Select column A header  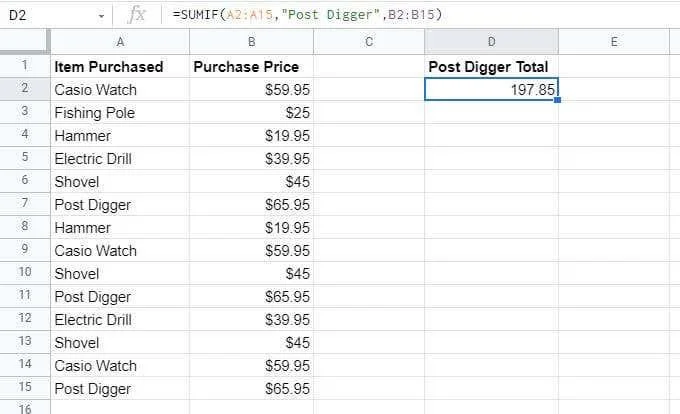(x=120, y=42)
